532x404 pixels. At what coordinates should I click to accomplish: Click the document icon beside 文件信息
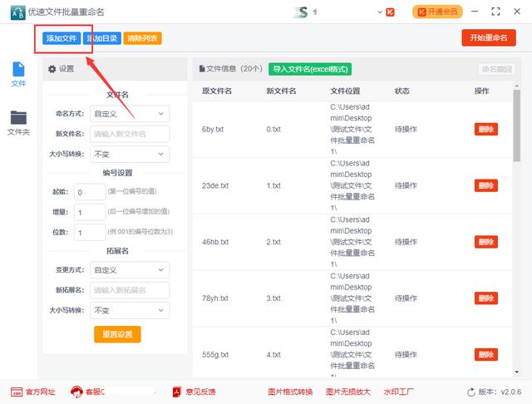pyautogui.click(x=202, y=69)
